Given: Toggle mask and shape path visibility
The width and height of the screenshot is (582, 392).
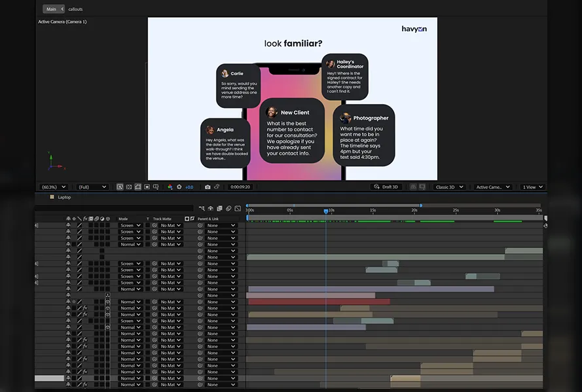Looking at the screenshot, I should (137, 187).
